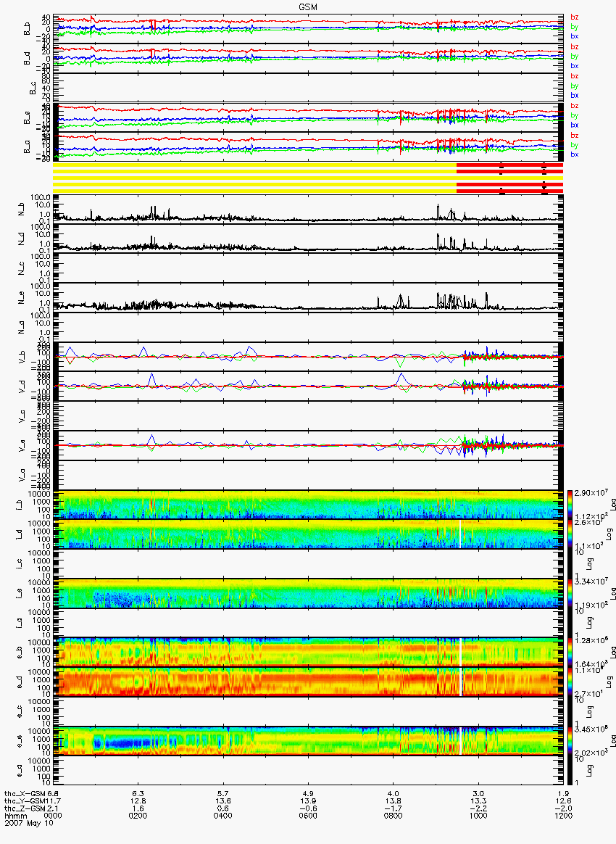
Task: Click the green by legend of B_d panel
Action: tap(574, 57)
